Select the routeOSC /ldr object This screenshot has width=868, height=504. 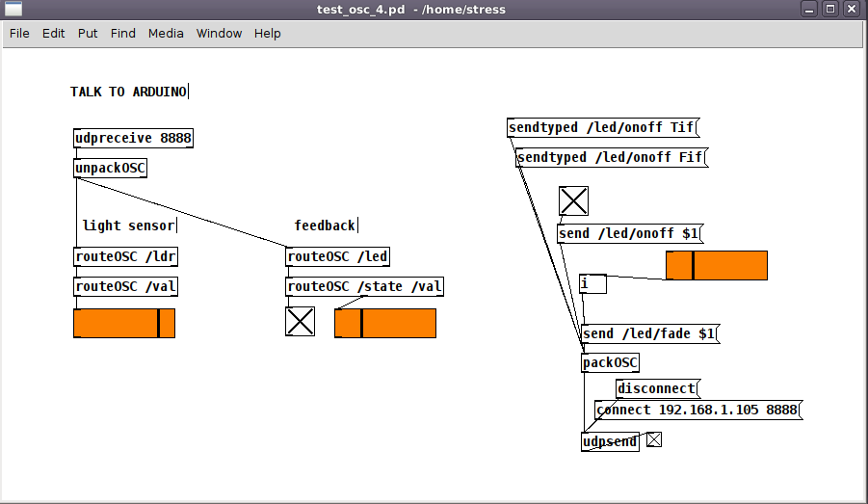coord(125,256)
